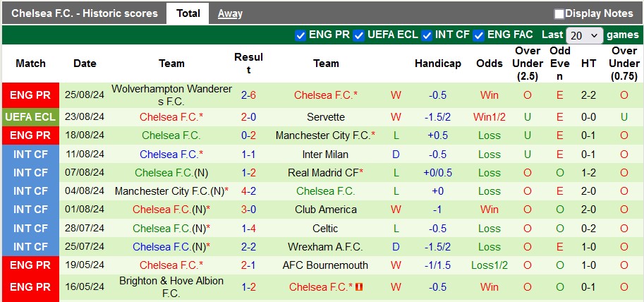
Task: Switch to the Total tab
Action: 188,13
